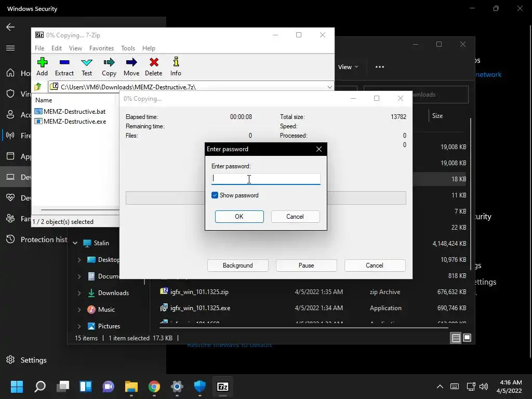Viewport: 532px width, 399px height.
Task: Open Device performance heart icon in sidebar
Action: tap(10, 197)
